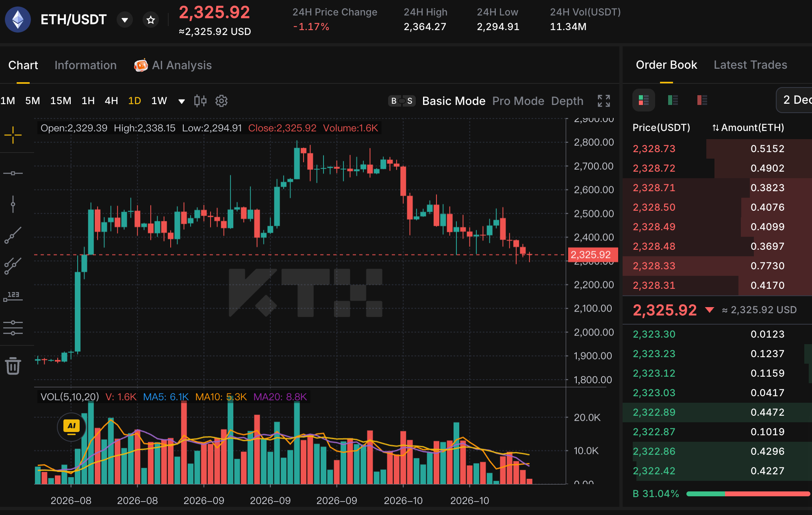This screenshot has width=812, height=515.
Task: Select the 1W timeframe
Action: (x=159, y=100)
